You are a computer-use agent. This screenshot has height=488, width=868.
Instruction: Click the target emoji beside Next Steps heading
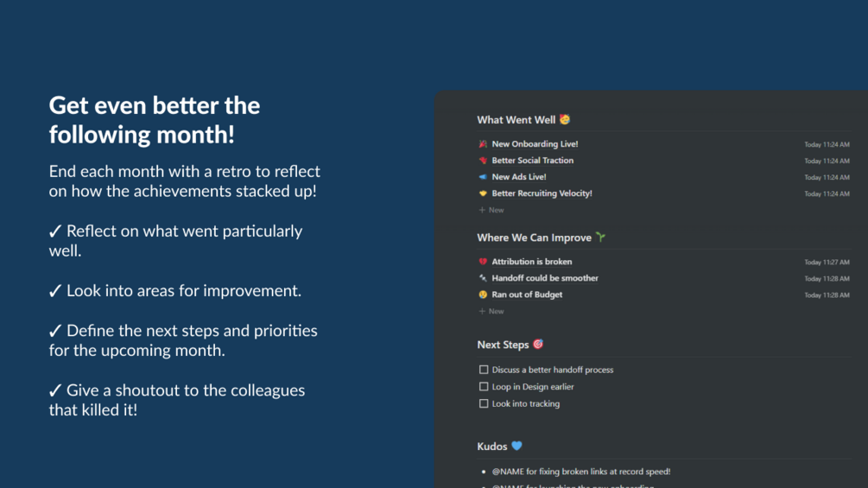[538, 344]
